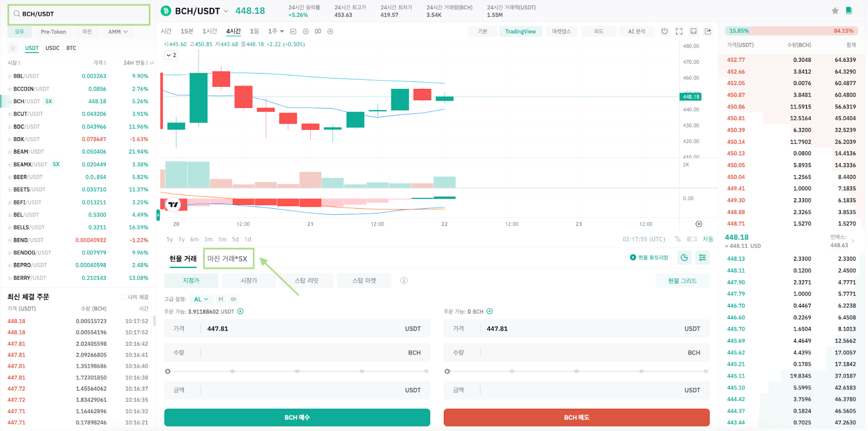Viewport: 868px width, 431px height.
Task: Click order type info icon
Action: pos(404,280)
